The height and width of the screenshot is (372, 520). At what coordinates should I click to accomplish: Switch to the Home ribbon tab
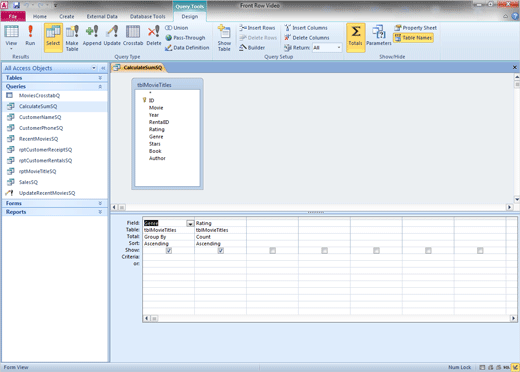[40, 16]
